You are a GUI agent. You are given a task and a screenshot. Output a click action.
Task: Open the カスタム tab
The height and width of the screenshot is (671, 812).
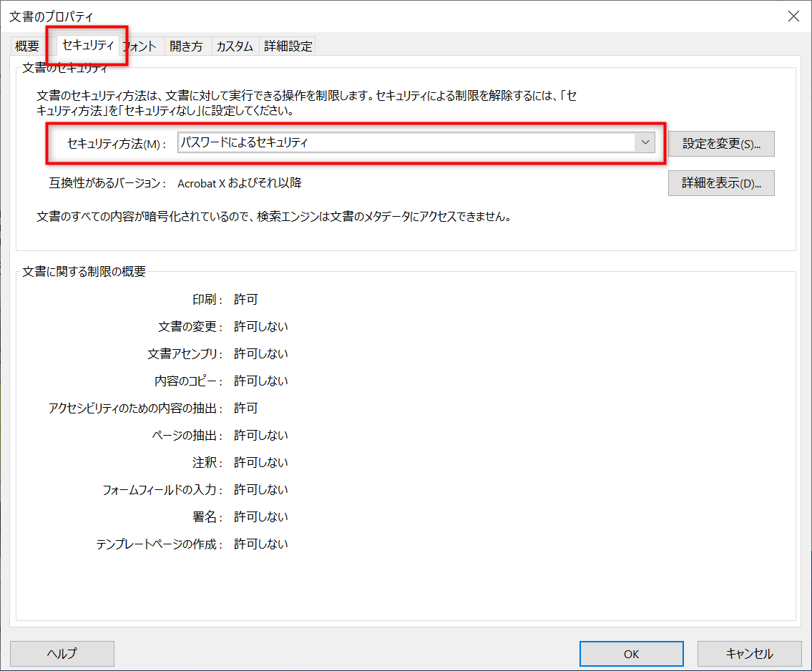pyautogui.click(x=235, y=46)
